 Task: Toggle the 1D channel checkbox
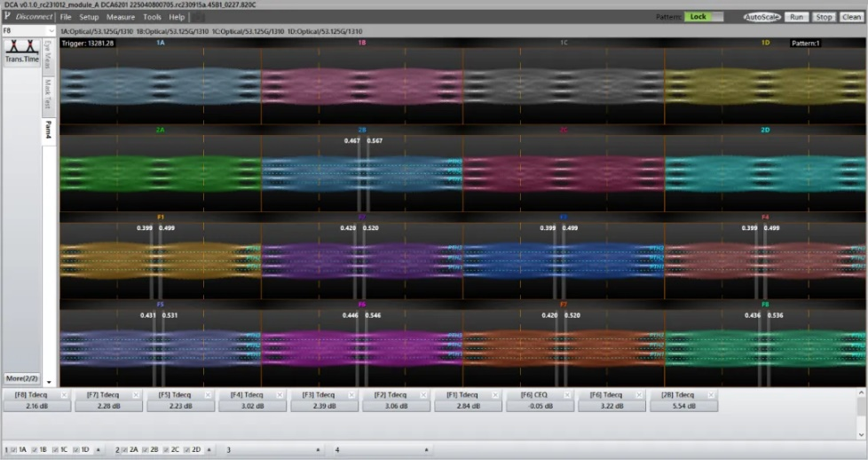pyautogui.click(x=76, y=450)
